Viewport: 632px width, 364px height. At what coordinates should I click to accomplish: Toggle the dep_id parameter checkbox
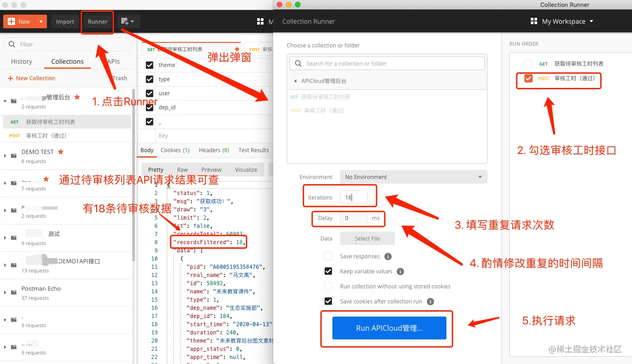(x=150, y=108)
